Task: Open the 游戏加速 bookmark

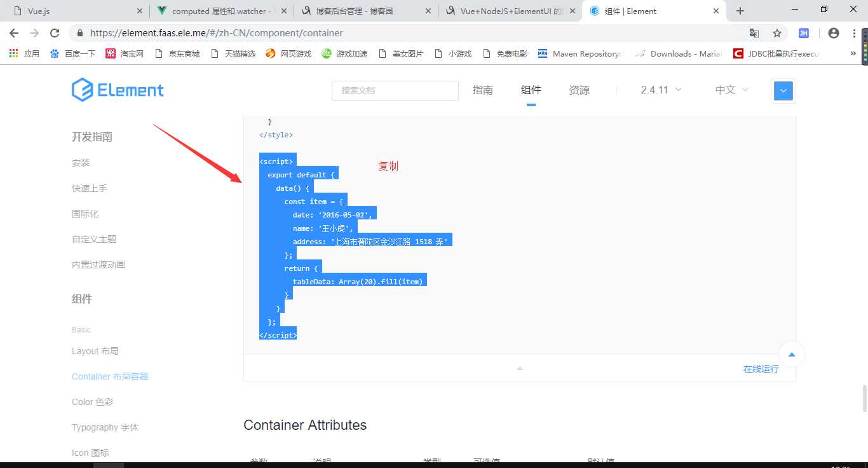Action: (344, 53)
